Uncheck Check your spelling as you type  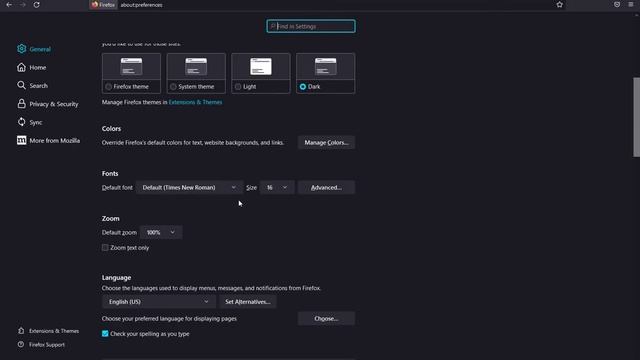pos(105,333)
